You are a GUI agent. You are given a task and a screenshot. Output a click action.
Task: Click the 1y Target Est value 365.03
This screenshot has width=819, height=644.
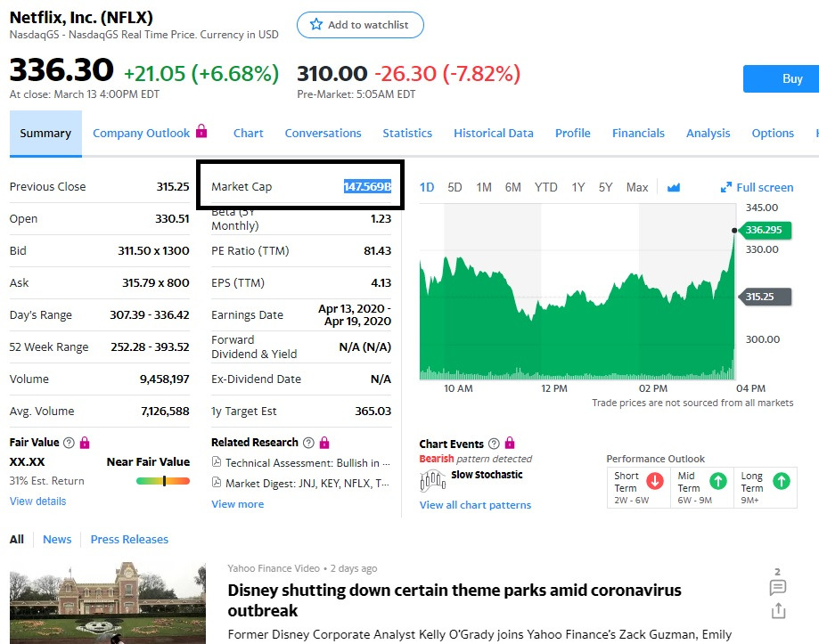coord(373,411)
